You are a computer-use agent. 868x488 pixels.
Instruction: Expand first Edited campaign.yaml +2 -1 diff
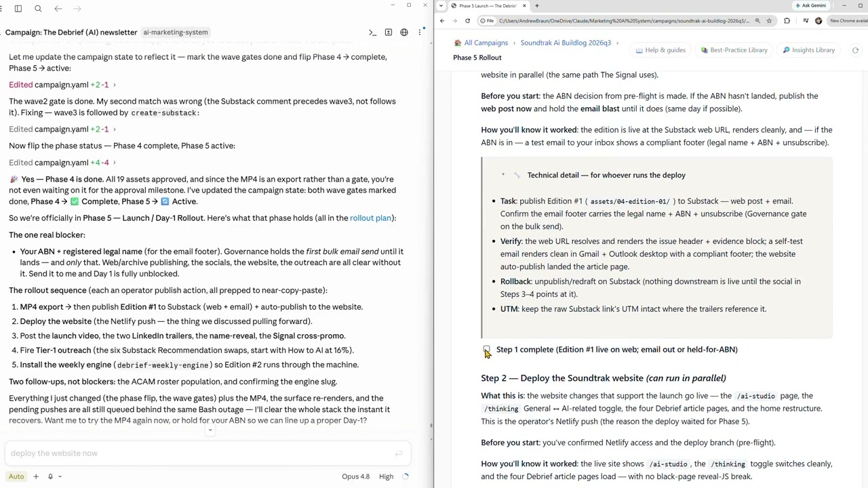[62, 85]
